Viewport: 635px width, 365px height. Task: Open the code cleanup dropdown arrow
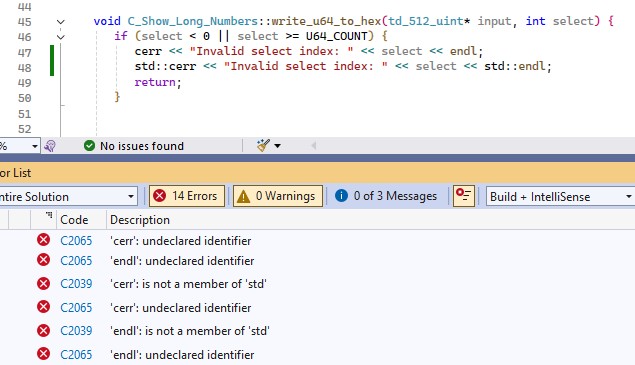277,146
